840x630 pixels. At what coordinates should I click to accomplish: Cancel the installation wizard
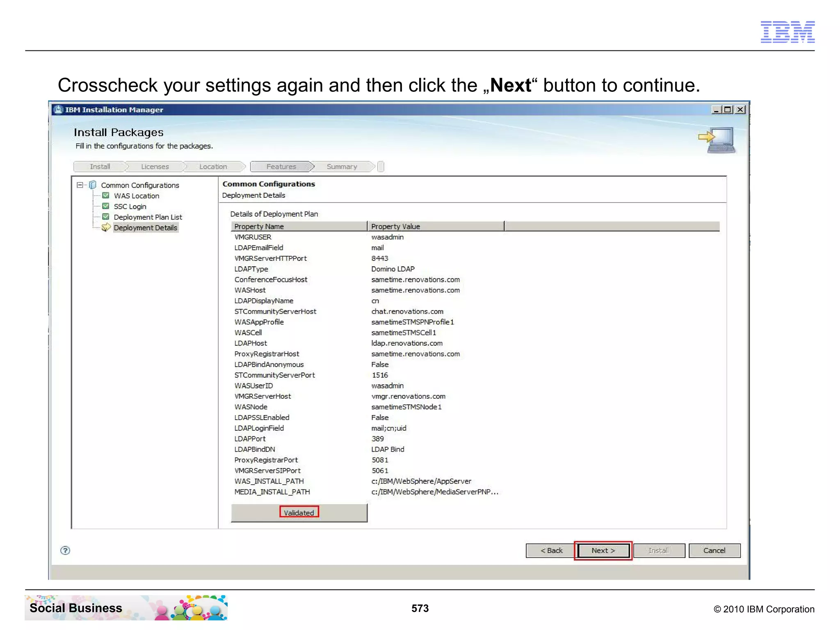pos(714,550)
